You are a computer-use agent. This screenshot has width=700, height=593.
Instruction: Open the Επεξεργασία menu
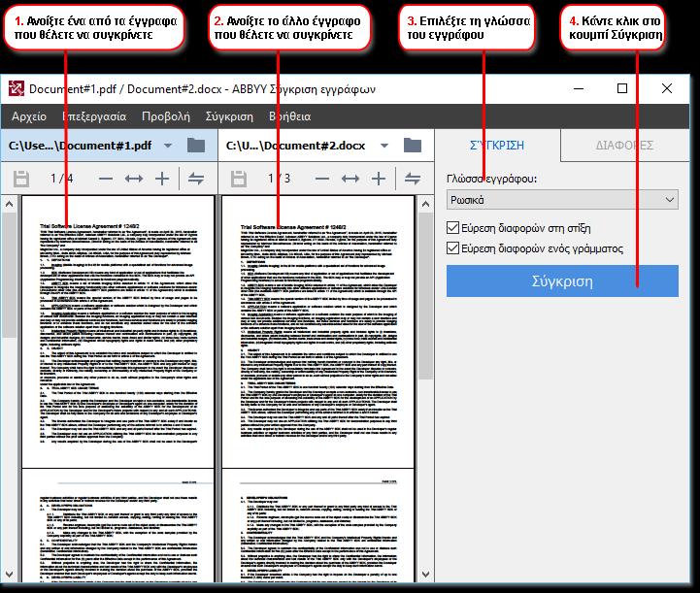coord(94,116)
